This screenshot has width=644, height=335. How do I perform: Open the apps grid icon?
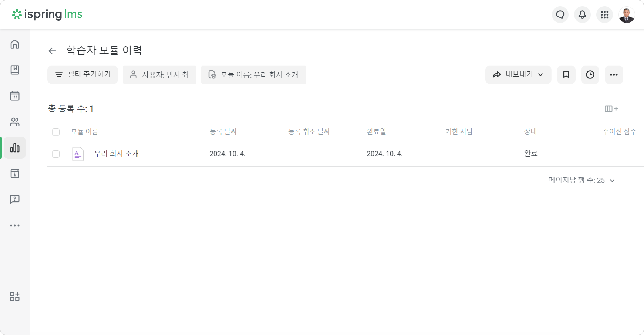[x=605, y=15]
